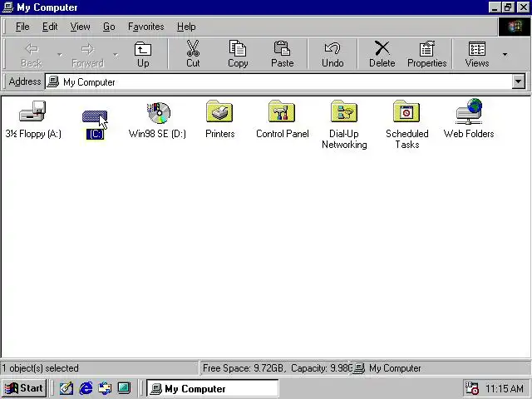Image resolution: width=532 pixels, height=399 pixels.
Task: Open the Go menu
Action: click(109, 27)
